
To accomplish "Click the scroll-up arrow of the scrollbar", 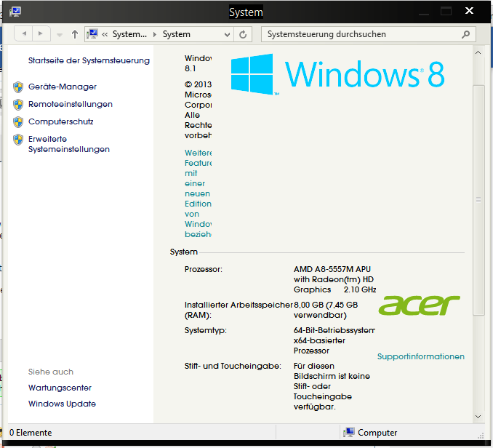I will click(478, 52).
